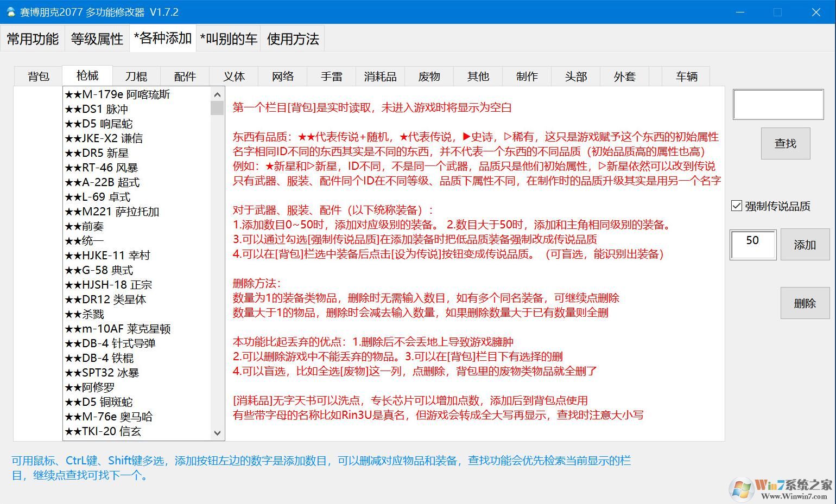Select the ★★M221 萨拉托加 weapon entry
Screen dimensions: 836x504
click(111, 212)
